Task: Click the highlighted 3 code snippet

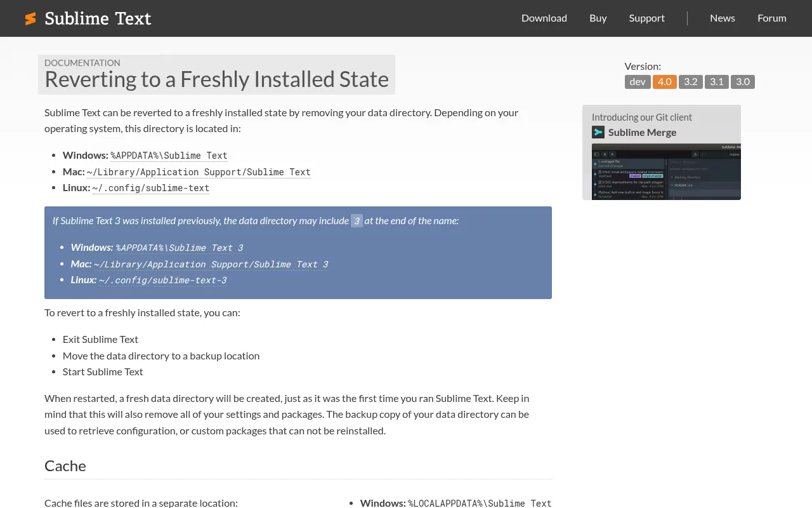Action: click(357, 221)
